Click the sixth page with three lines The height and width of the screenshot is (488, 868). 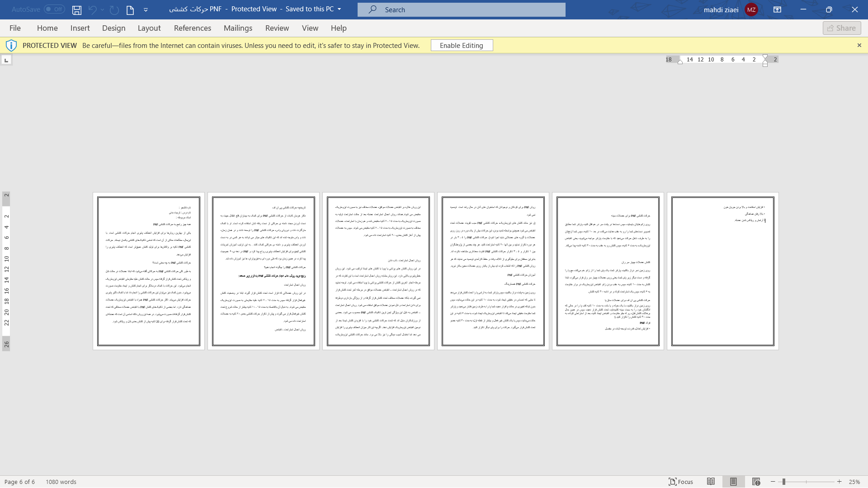[723, 271]
